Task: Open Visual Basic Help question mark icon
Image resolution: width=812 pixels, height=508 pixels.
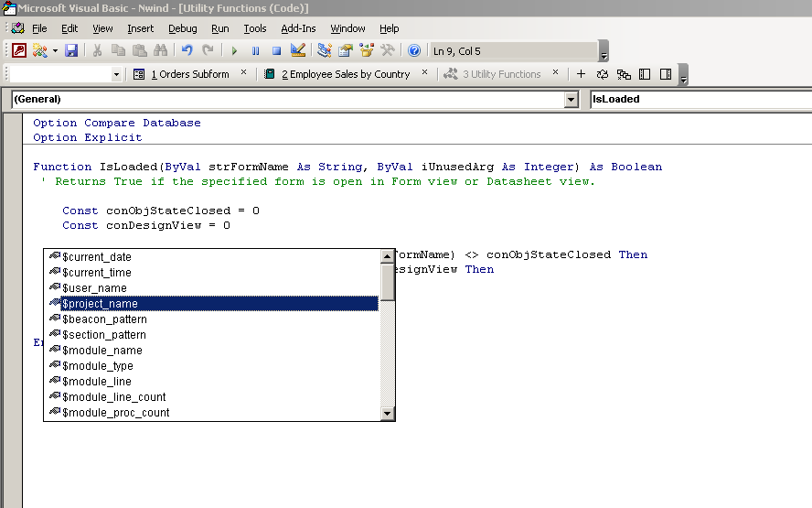Action: 413,50
